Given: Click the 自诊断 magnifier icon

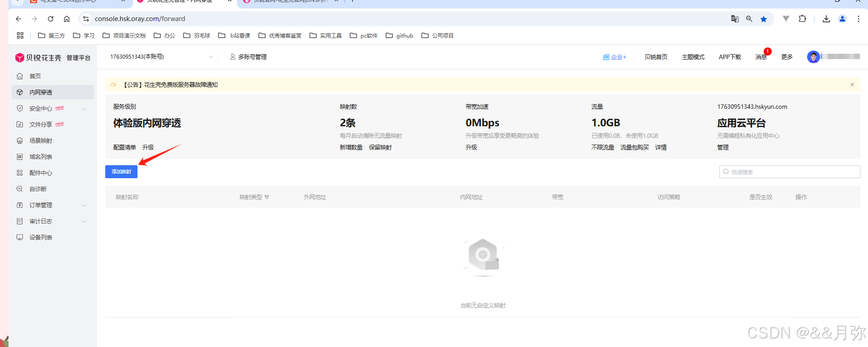Looking at the screenshot, I should point(20,189).
